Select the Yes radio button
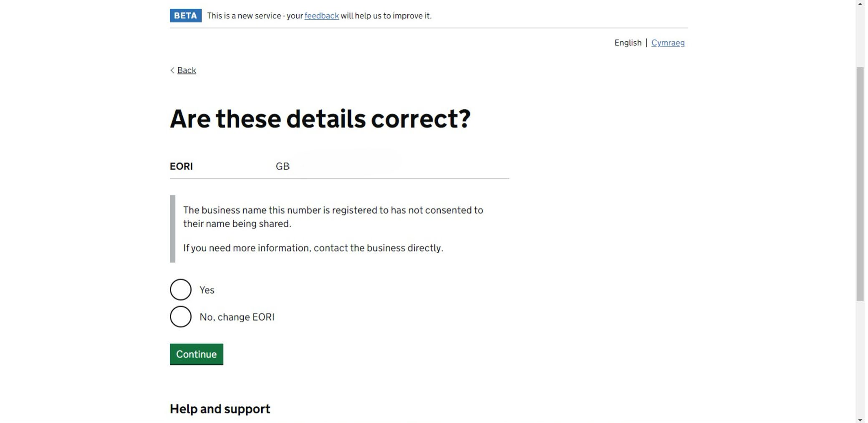 (181, 290)
